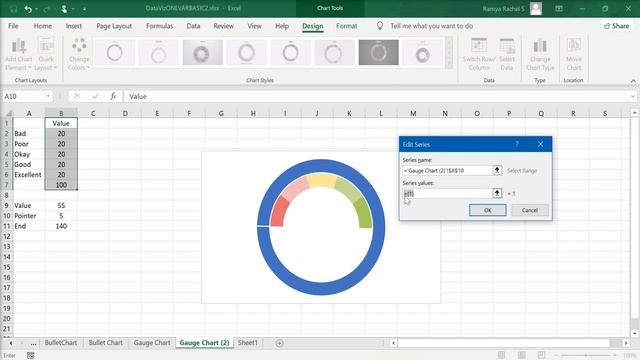
Task: Click the macro record status bar icon
Action: 31,356
